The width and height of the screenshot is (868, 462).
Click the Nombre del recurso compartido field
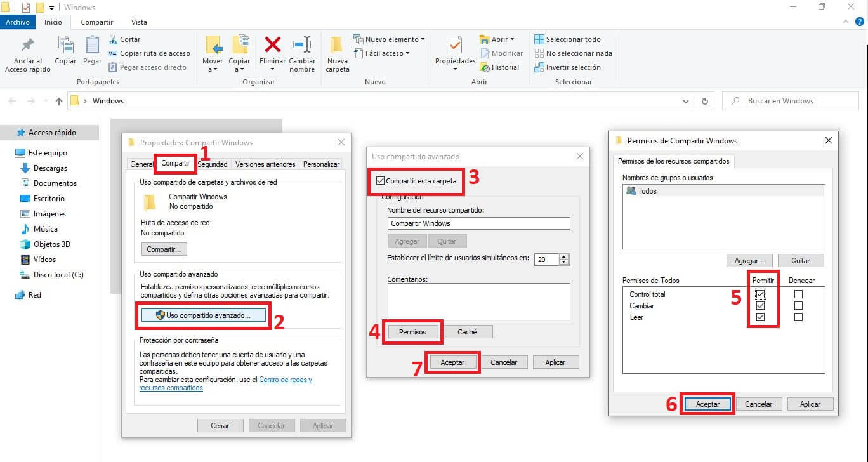pyautogui.click(x=479, y=223)
